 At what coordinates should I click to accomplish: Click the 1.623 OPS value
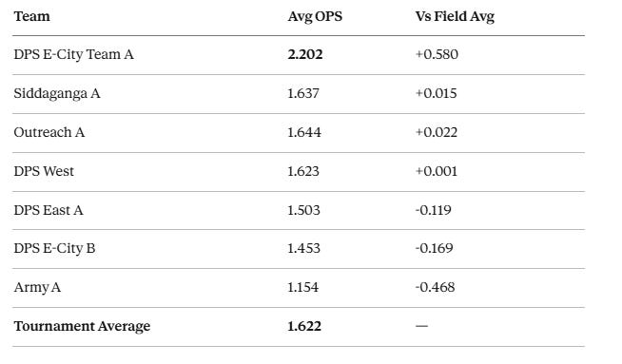tap(303, 171)
